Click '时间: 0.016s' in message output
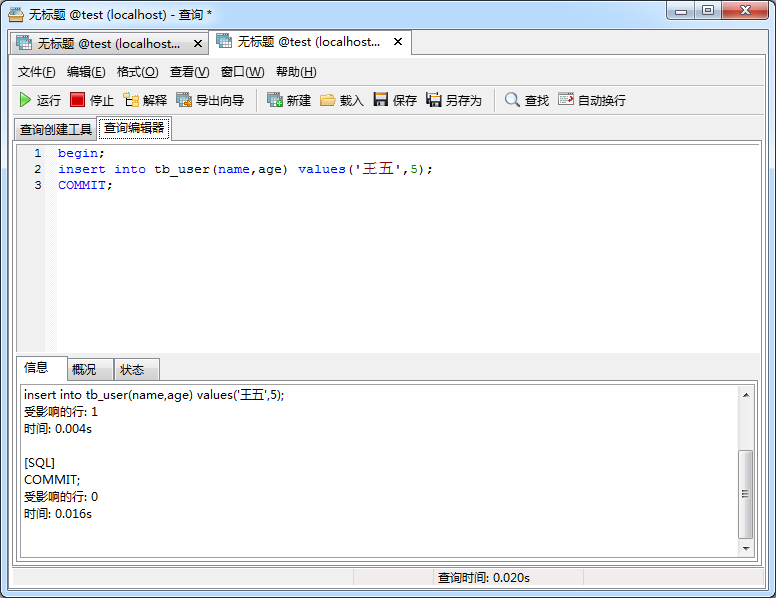 [x=58, y=514]
